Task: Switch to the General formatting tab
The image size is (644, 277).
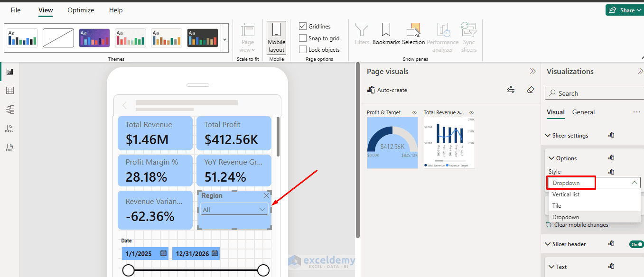Action: [x=583, y=112]
